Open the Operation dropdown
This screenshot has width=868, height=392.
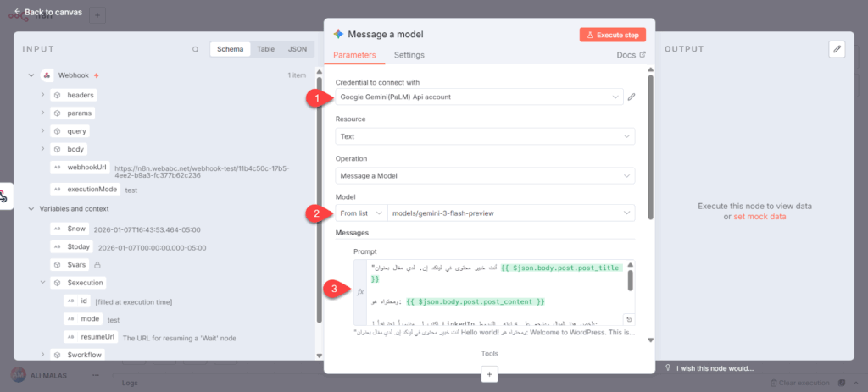pos(485,176)
